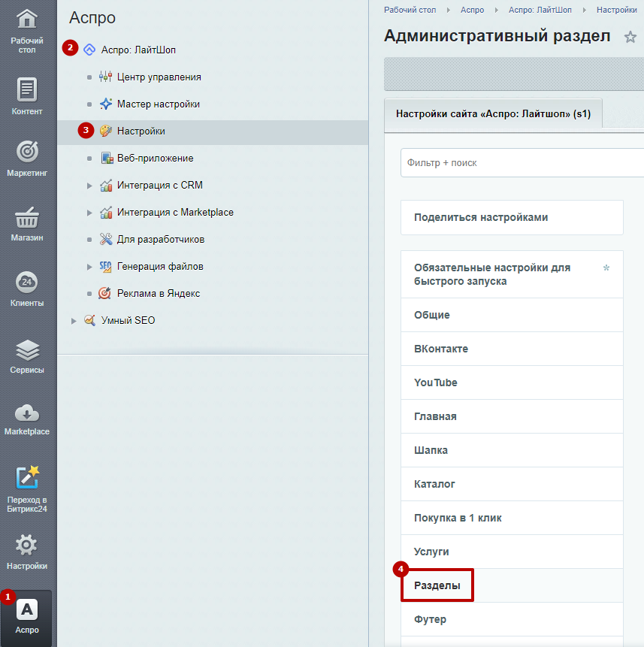
Task: Select the Аспро sidebar section
Action: pyautogui.click(x=27, y=617)
